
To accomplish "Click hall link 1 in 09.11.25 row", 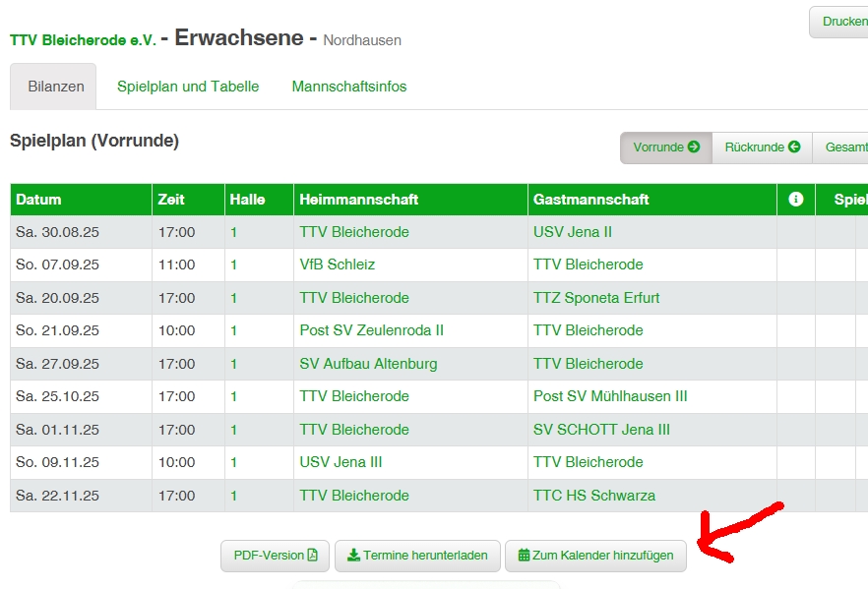I will (x=233, y=462).
